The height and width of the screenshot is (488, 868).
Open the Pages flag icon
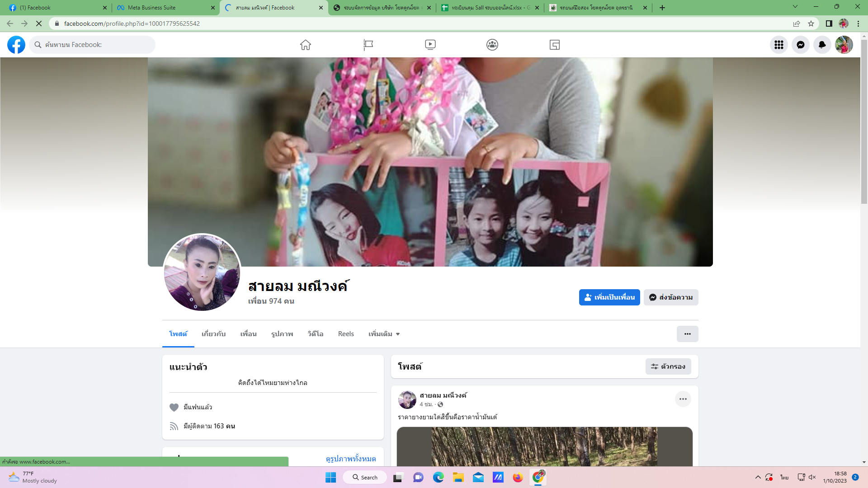368,45
